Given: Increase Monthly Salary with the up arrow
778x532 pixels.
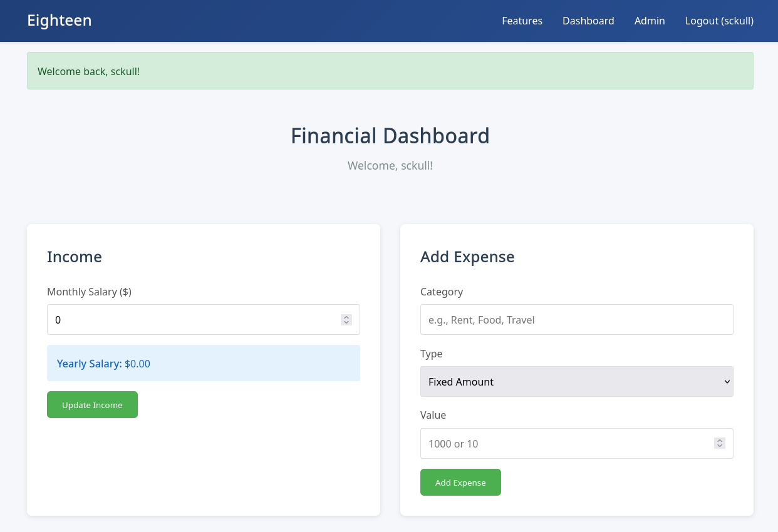Looking at the screenshot, I should (346, 317).
